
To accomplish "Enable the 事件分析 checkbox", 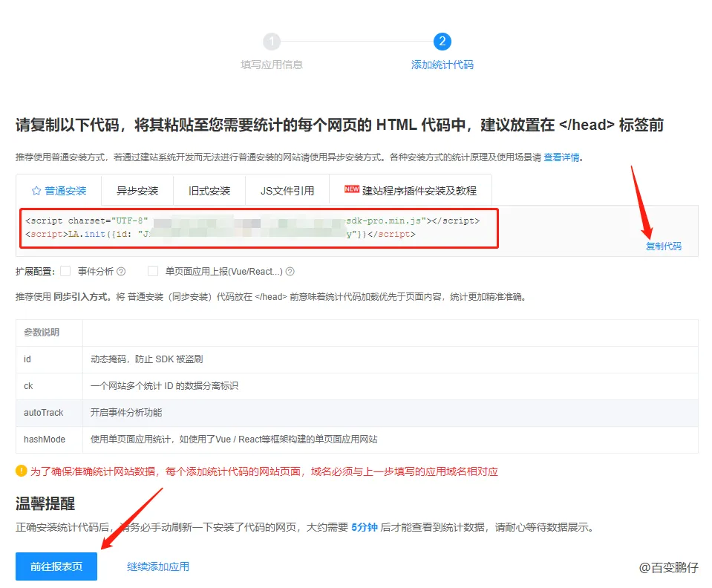I will 65,270.
